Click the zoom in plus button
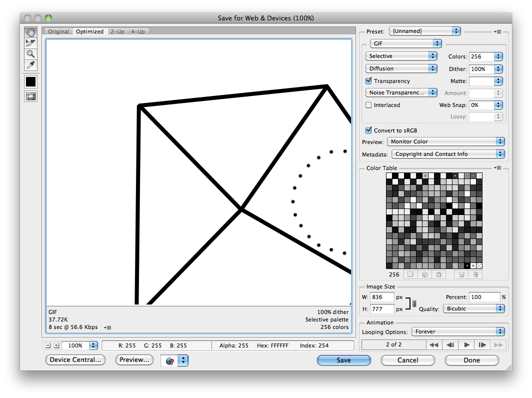 [56, 345]
